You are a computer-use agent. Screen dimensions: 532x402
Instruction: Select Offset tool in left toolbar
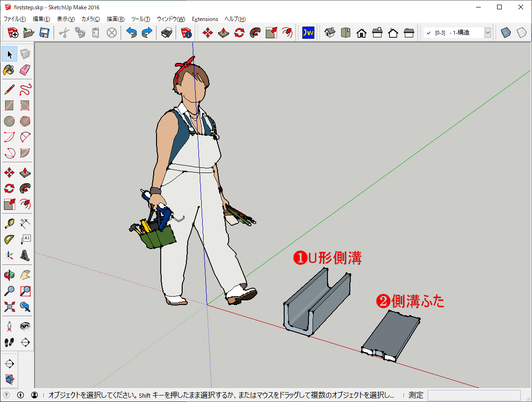tap(25, 204)
